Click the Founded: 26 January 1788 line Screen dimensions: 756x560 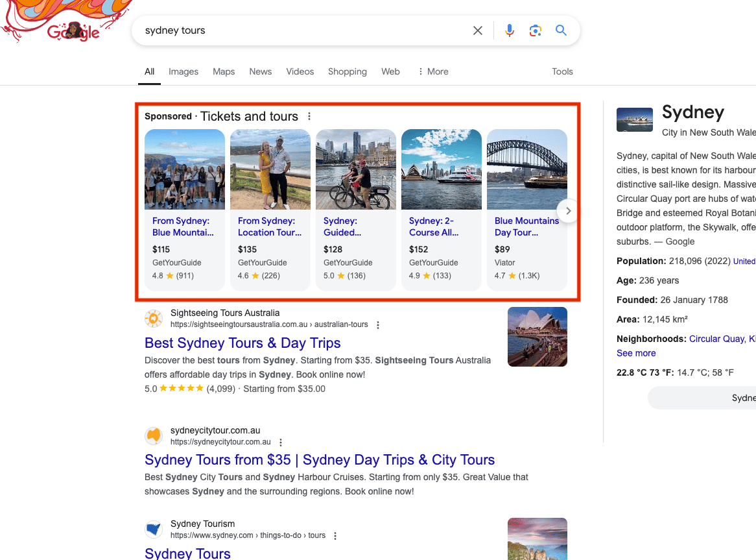672,300
